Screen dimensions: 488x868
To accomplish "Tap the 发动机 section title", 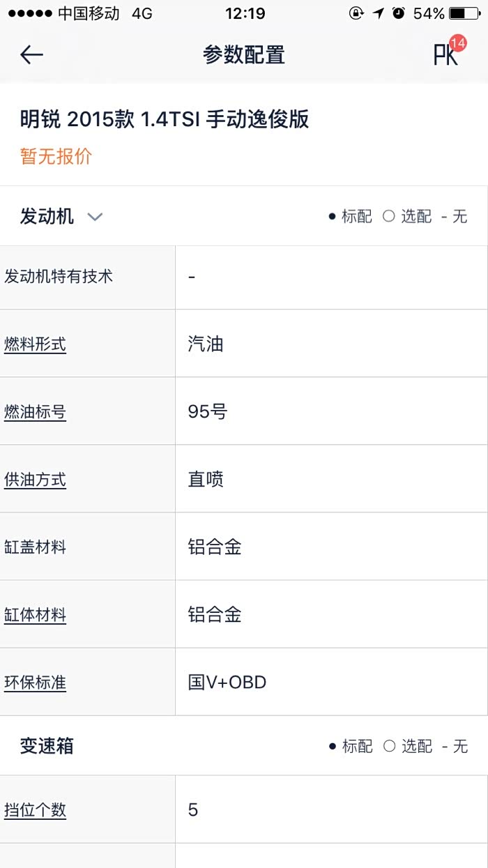I will tap(47, 216).
